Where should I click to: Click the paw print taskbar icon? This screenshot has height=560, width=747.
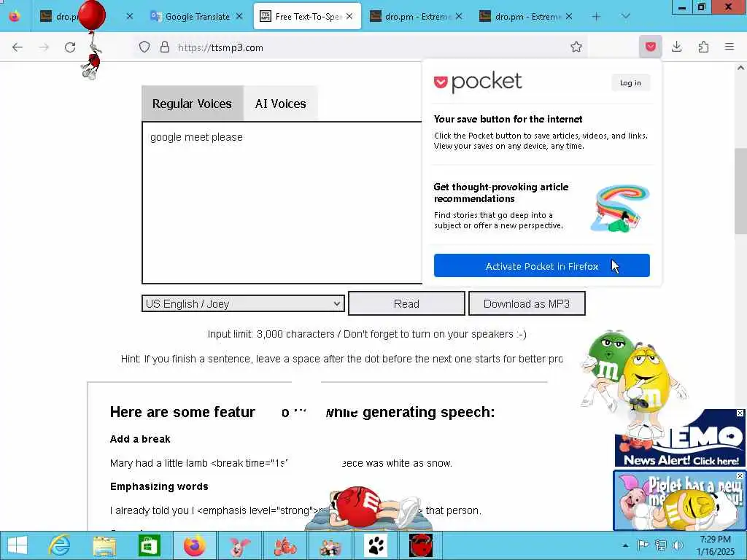click(x=376, y=545)
